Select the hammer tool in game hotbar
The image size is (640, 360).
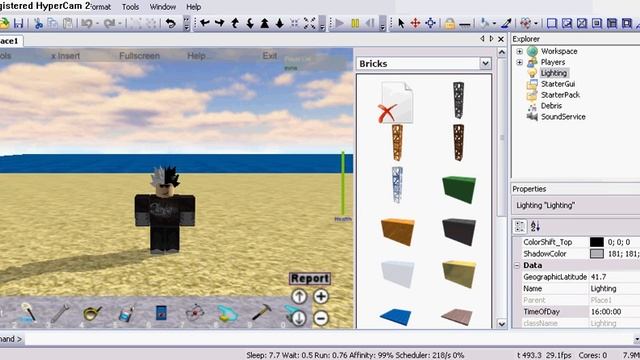(261, 312)
